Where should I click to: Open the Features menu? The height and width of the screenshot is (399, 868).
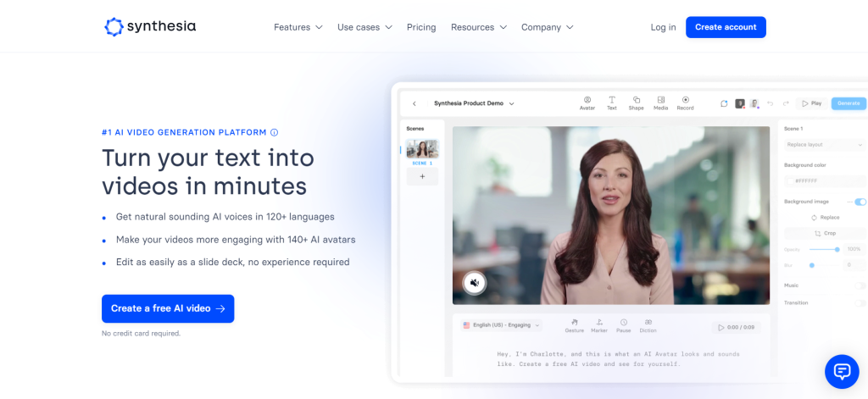298,27
